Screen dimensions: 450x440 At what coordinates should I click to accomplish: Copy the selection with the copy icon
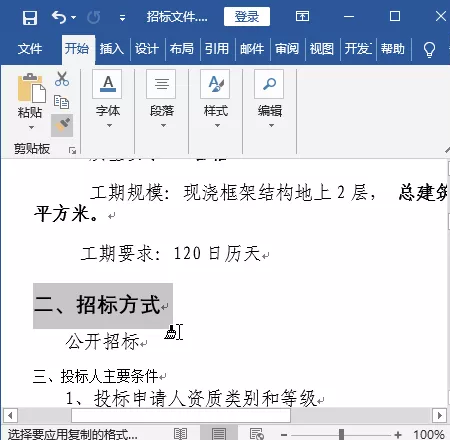[x=62, y=102]
